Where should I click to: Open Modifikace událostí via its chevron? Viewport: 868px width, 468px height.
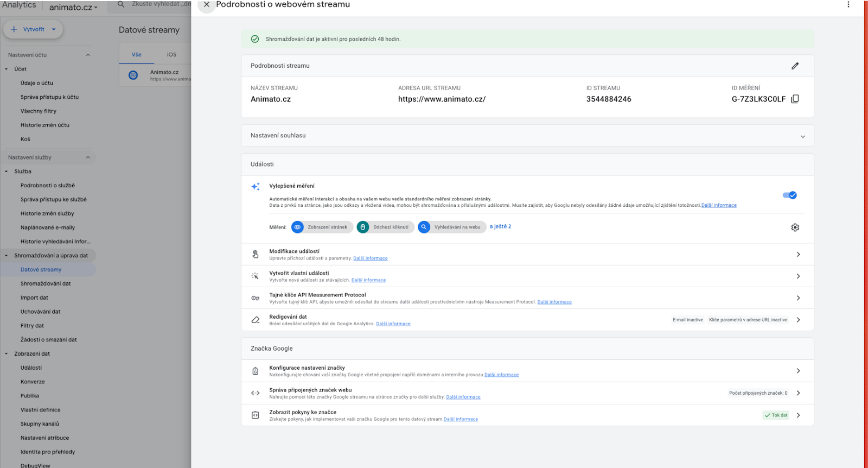pos(798,254)
